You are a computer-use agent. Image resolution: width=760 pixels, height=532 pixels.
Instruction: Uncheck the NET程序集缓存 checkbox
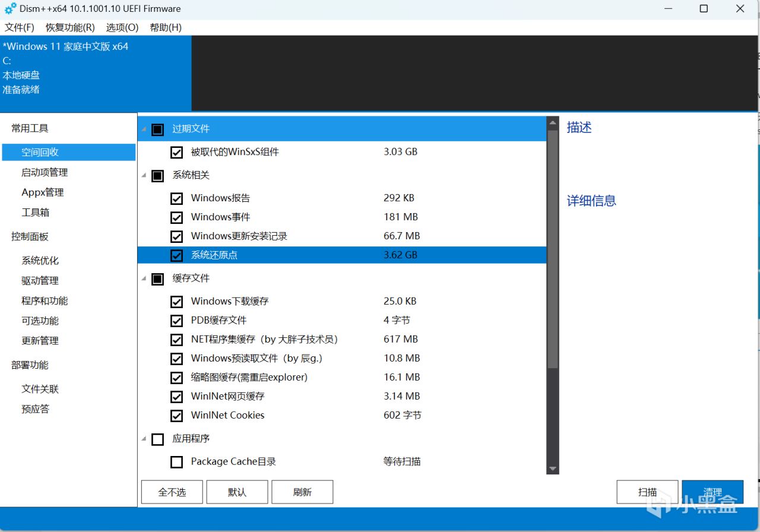[176, 340]
